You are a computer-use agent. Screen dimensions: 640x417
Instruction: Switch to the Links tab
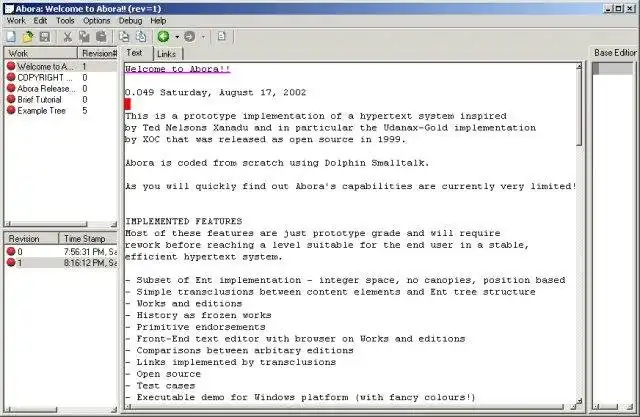[167, 54]
